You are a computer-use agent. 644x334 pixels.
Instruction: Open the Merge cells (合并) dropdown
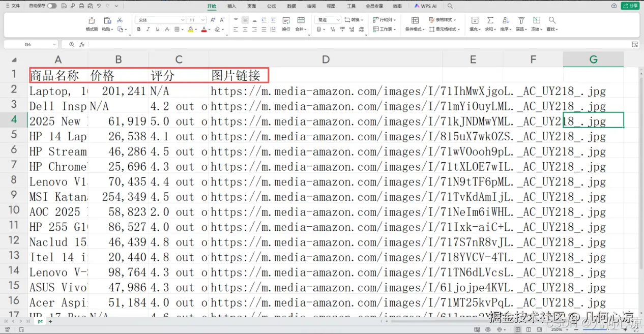click(x=301, y=29)
